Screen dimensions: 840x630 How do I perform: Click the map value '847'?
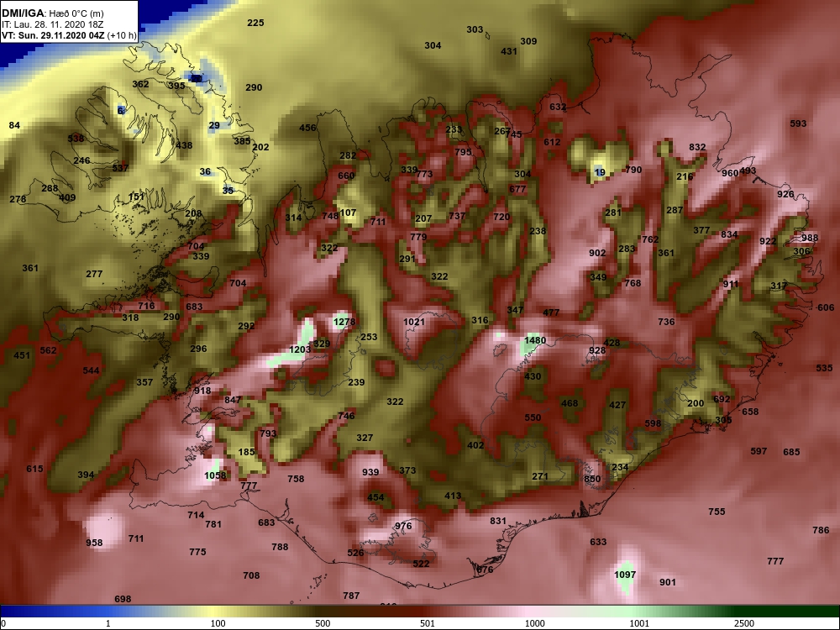pos(233,400)
